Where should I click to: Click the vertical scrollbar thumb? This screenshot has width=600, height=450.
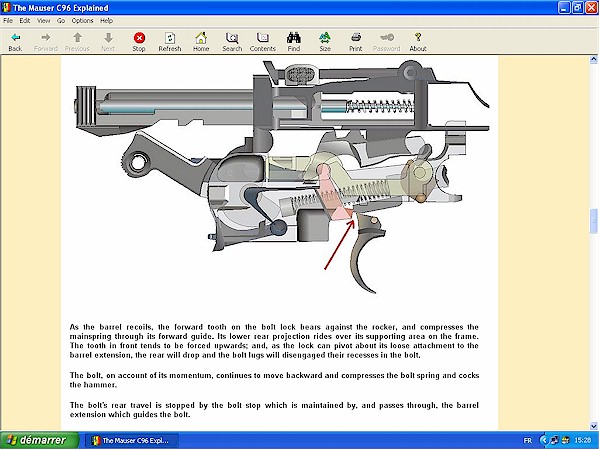(593, 221)
